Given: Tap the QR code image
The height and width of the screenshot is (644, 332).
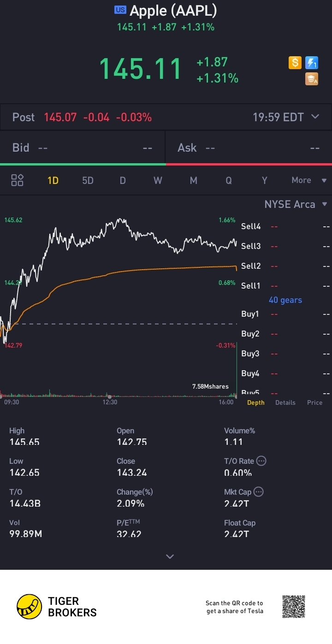Looking at the screenshot, I should pos(294,607).
